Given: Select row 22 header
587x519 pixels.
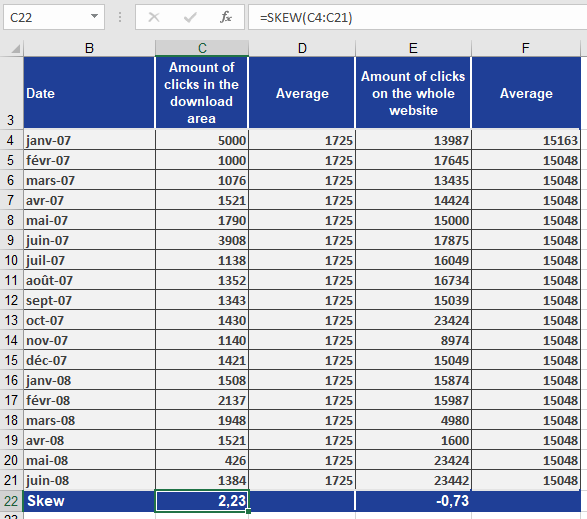Looking at the screenshot, I should tap(11, 501).
